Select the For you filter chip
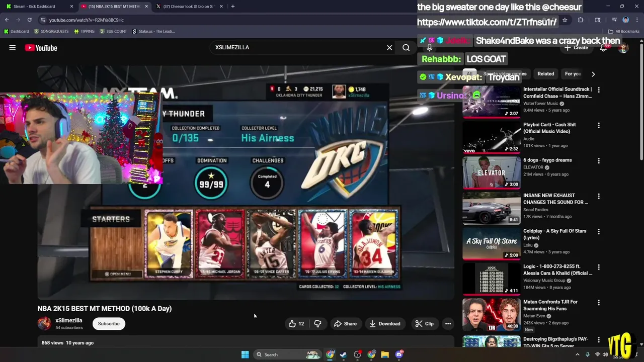 click(x=573, y=74)
